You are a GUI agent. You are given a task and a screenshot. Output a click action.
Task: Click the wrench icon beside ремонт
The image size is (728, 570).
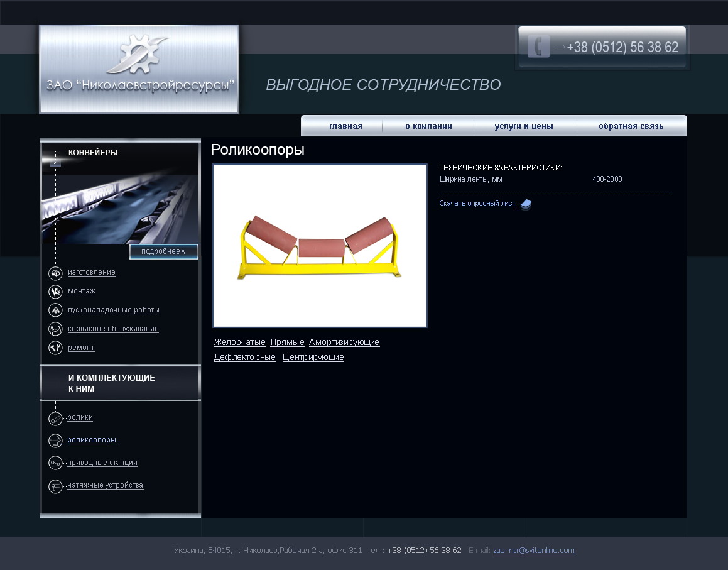(x=55, y=348)
